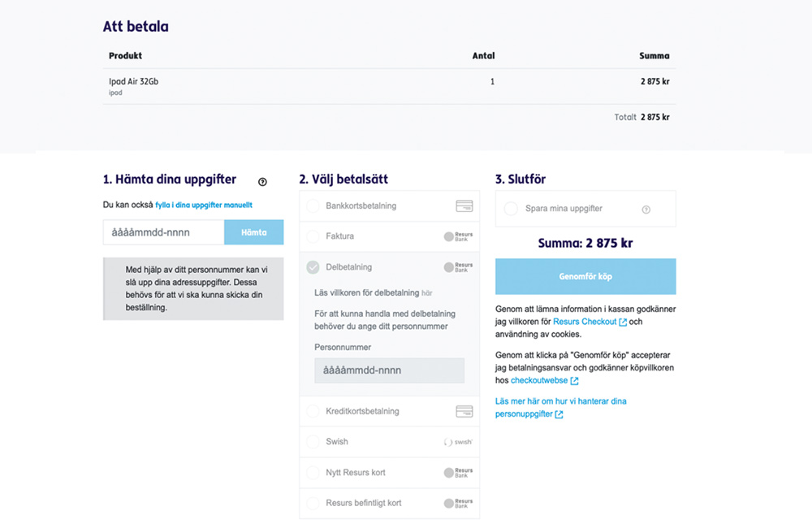Click the Genomför köp button
Image resolution: width=812 pixels, height=528 pixels.
[585, 277]
